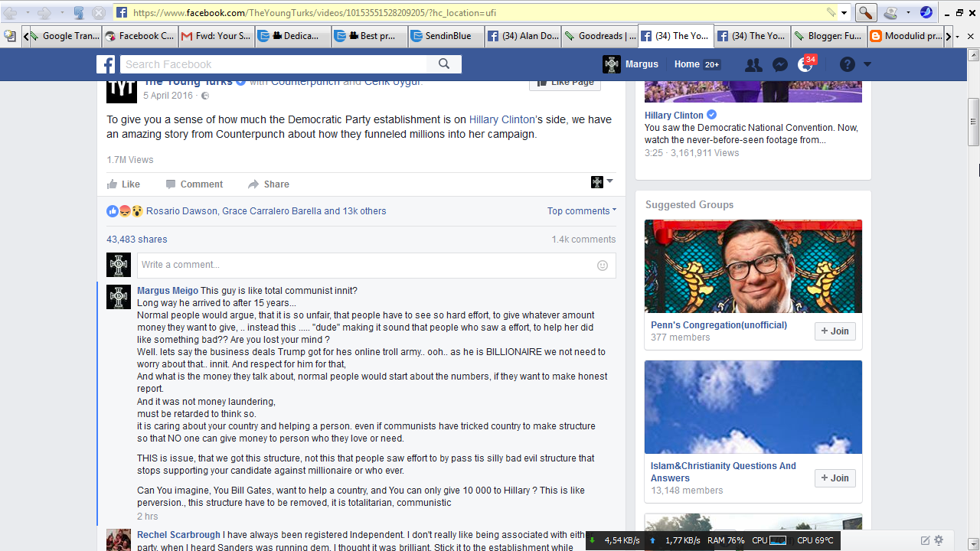Open Margus Meigo commenter name link

[168, 291]
